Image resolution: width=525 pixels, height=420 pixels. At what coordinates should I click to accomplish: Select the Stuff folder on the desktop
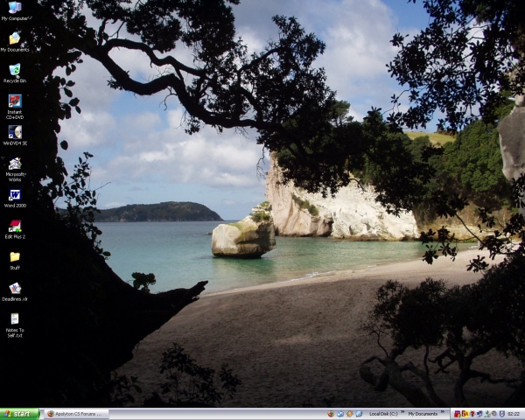coord(15,257)
